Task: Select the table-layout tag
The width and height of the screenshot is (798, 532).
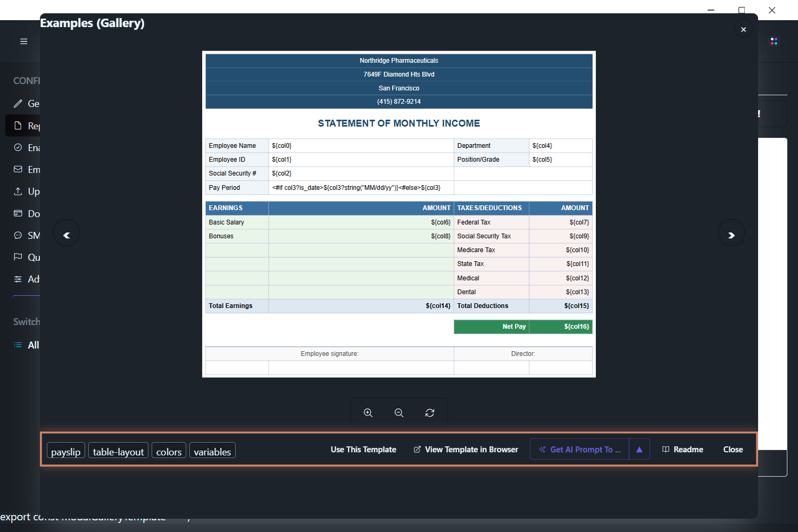Action: (118, 451)
